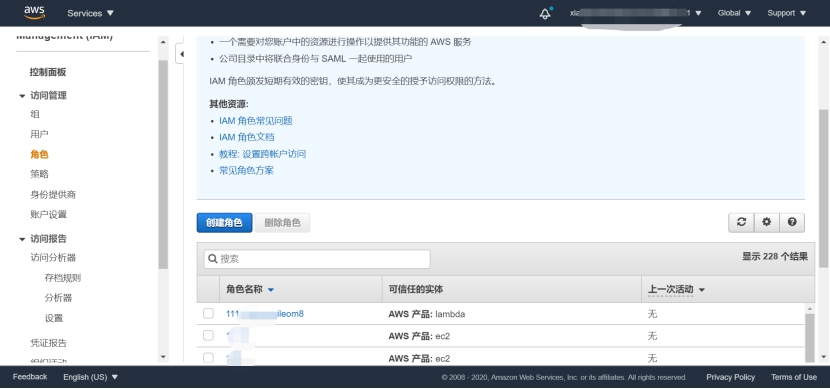Click the Feedback footer link
The width and height of the screenshot is (830, 389).
(30, 377)
